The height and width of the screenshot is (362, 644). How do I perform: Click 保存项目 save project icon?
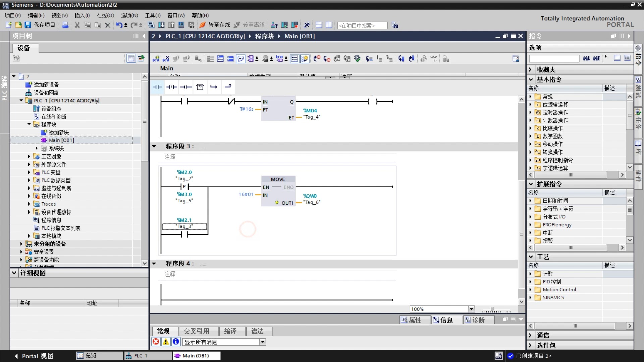[28, 25]
